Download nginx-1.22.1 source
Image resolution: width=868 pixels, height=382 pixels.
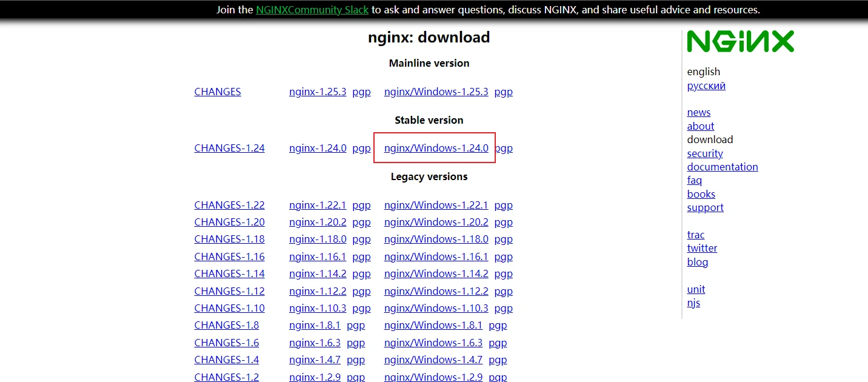pos(318,205)
